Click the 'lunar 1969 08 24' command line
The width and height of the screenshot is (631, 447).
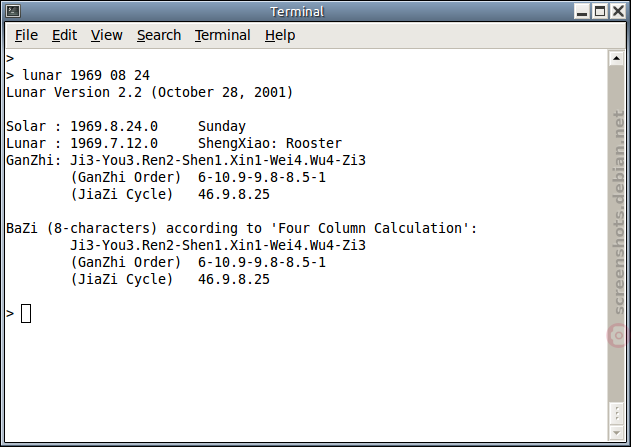[x=86, y=75]
